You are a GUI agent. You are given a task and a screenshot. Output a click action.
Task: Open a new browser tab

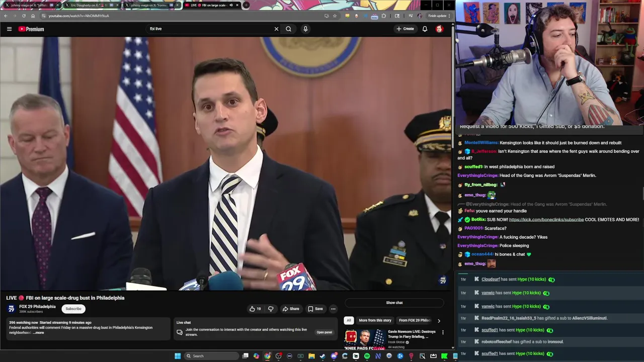pos(246,5)
